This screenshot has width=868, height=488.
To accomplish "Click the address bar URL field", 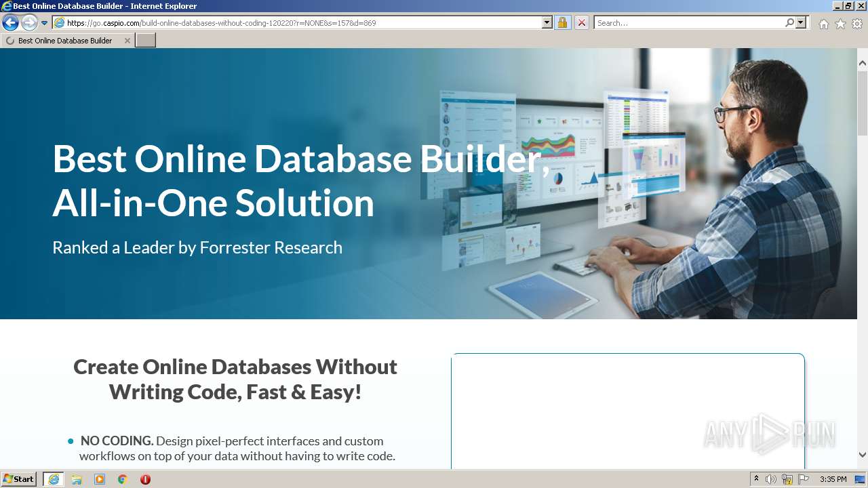I will pyautogui.click(x=297, y=22).
